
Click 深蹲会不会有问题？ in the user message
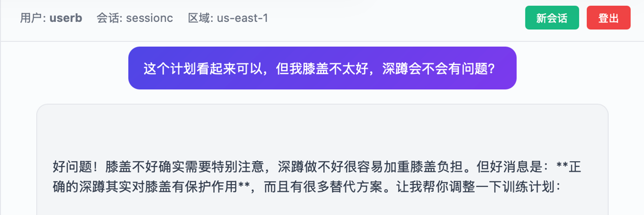[438, 69]
